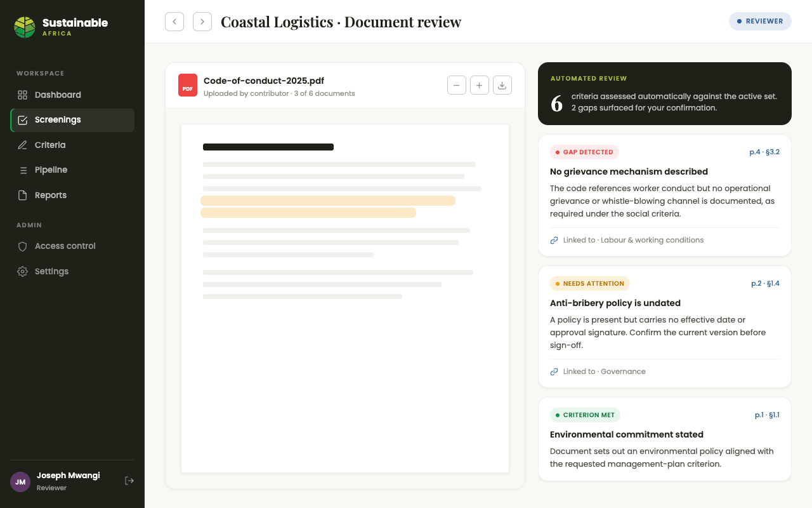Open Criteria in the sidebar
Image resolution: width=812 pixels, height=508 pixels.
coord(72,145)
